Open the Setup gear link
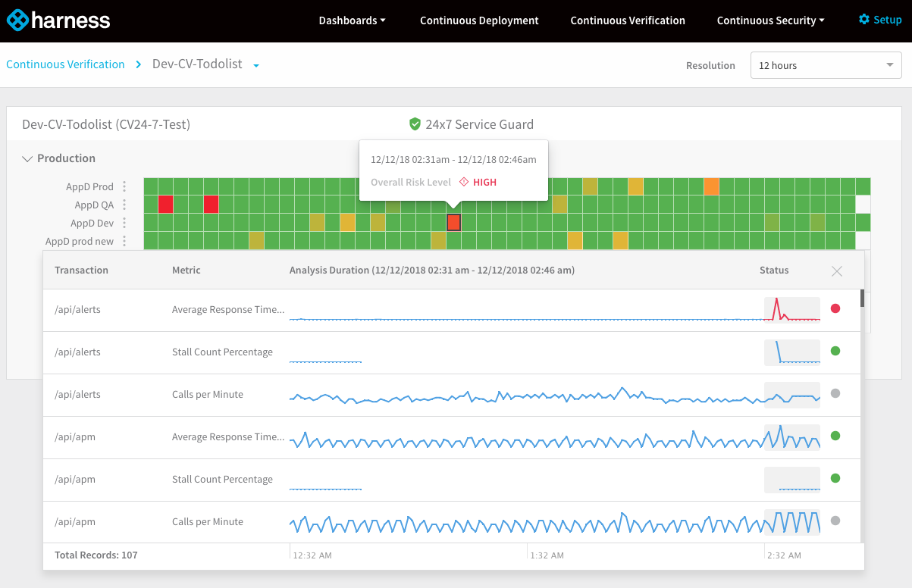Viewport: 912px width, 588px height. click(x=880, y=20)
